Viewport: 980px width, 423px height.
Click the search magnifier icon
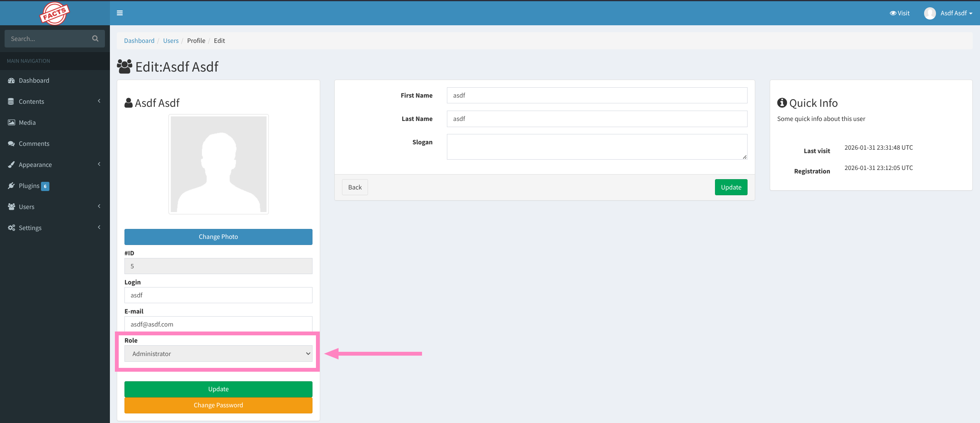(x=95, y=39)
